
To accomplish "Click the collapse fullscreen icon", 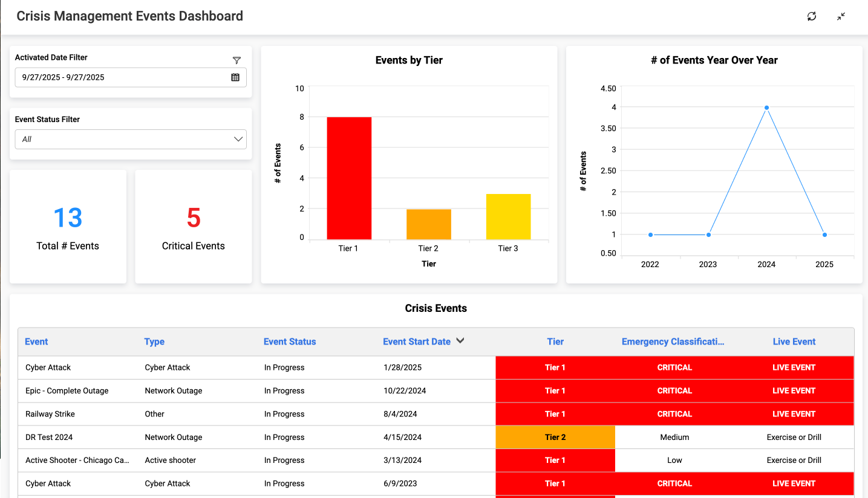I will tap(841, 16).
